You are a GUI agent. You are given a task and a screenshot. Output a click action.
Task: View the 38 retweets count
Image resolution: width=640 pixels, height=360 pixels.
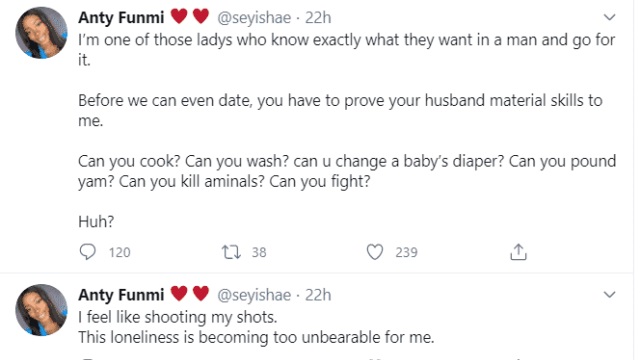point(259,252)
